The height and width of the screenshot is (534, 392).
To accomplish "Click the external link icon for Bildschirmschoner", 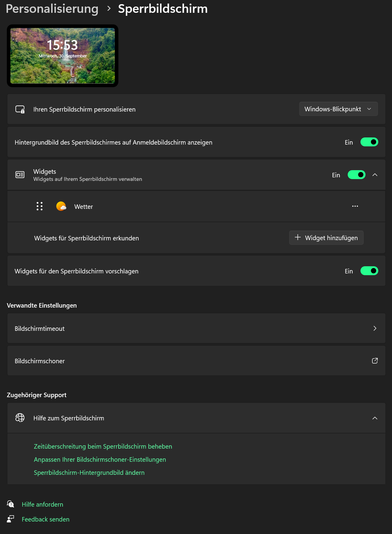I will point(375,361).
